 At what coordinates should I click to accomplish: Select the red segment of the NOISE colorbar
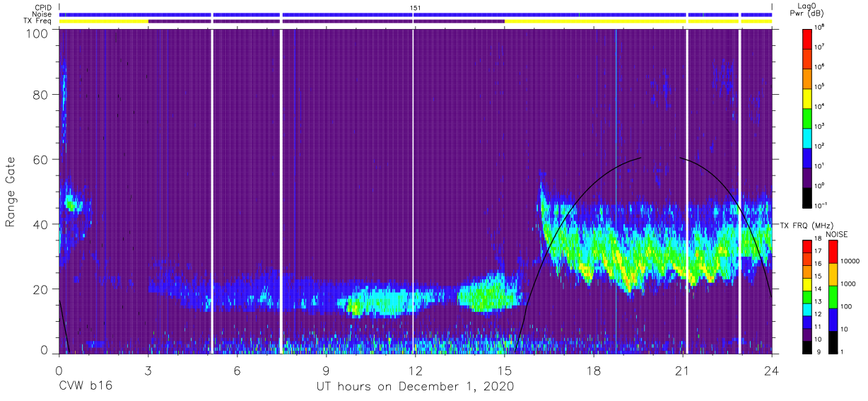pos(833,252)
